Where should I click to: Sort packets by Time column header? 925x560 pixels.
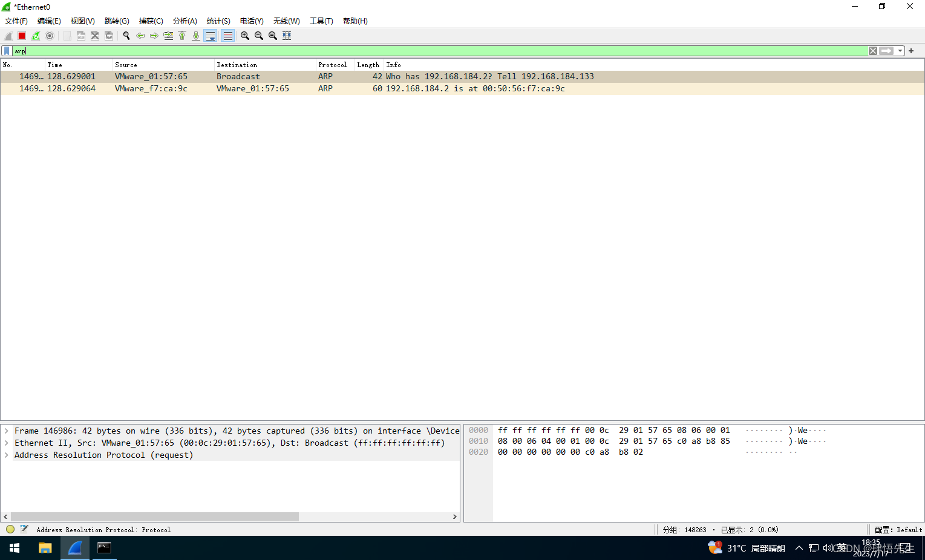tap(79, 65)
